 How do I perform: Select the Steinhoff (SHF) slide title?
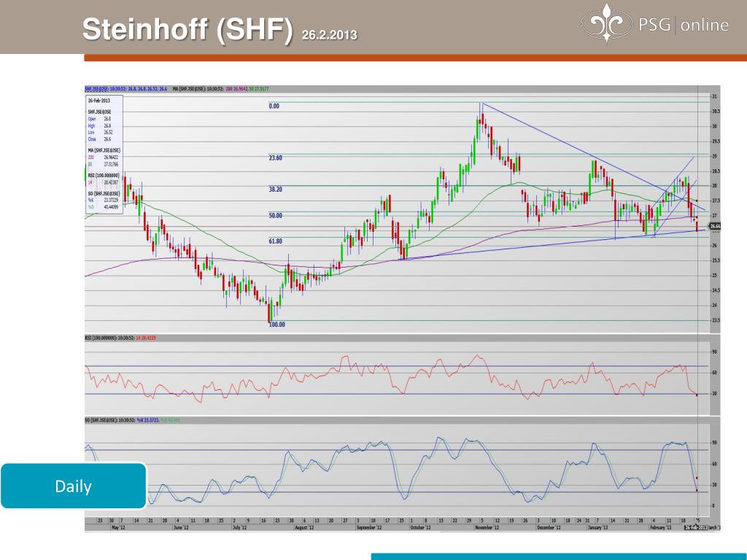[x=187, y=29]
